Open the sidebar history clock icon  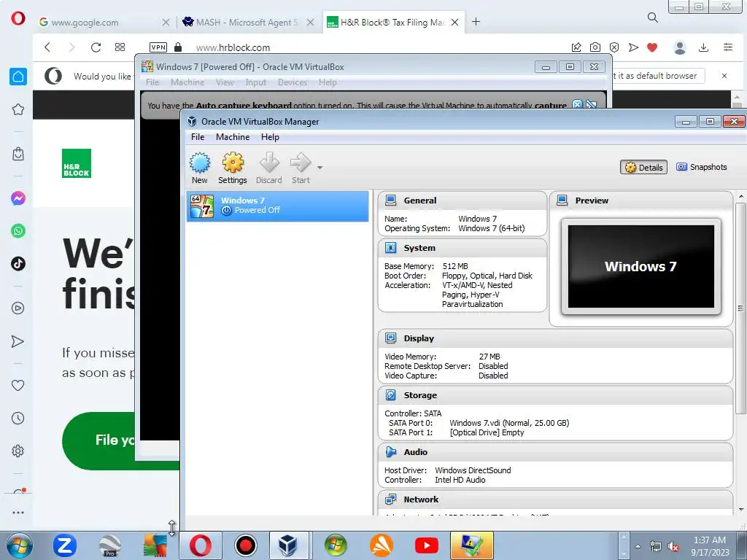click(18, 418)
